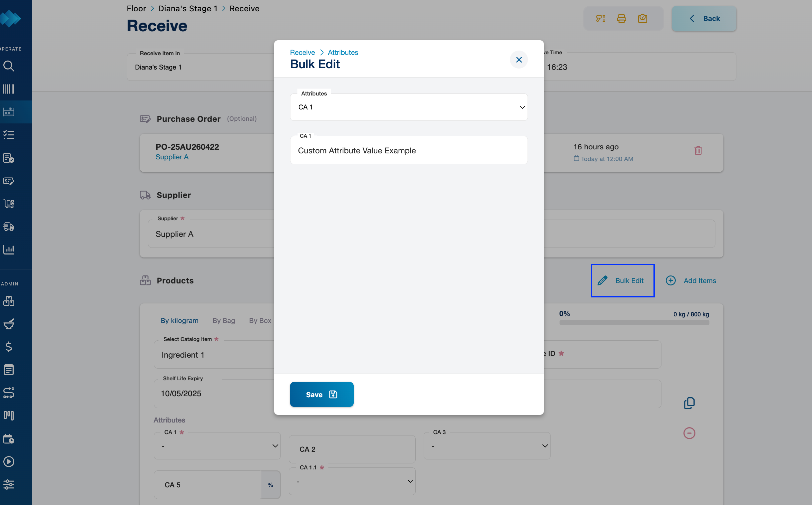The image size is (812, 505).
Task: Click the search icon in sidebar
Action: [x=9, y=66]
